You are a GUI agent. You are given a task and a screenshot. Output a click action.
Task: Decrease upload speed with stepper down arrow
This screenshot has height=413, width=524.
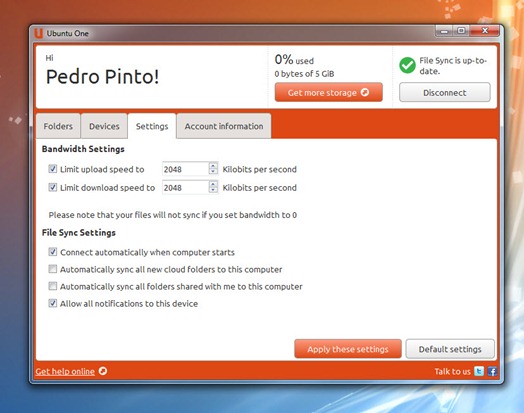coord(213,171)
